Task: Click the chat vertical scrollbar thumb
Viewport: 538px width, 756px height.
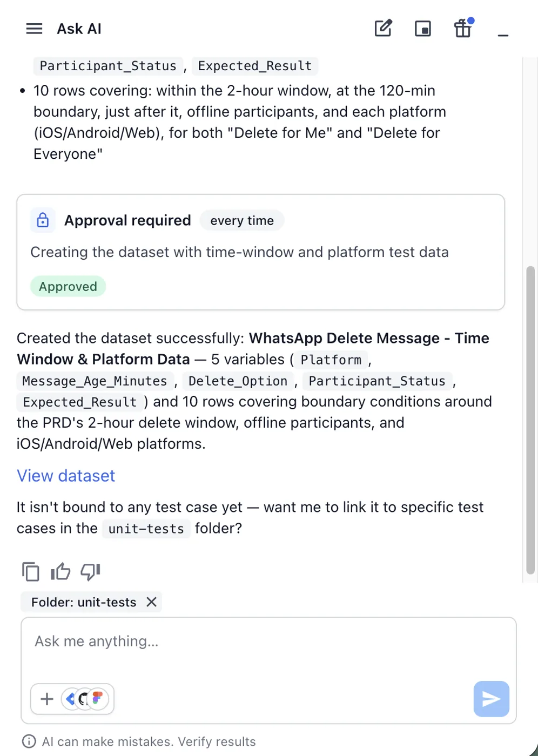Action: tap(530, 420)
